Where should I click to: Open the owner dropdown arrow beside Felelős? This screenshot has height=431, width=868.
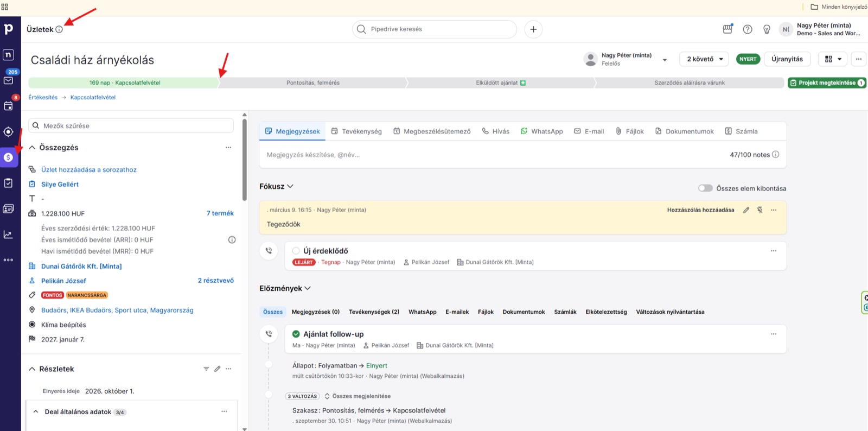(x=665, y=60)
